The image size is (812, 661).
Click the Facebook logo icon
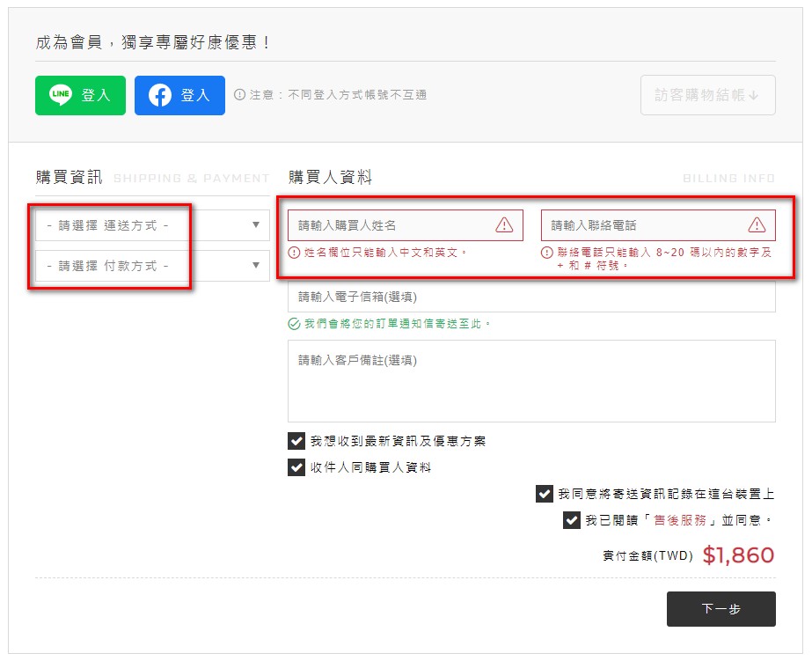(x=160, y=95)
